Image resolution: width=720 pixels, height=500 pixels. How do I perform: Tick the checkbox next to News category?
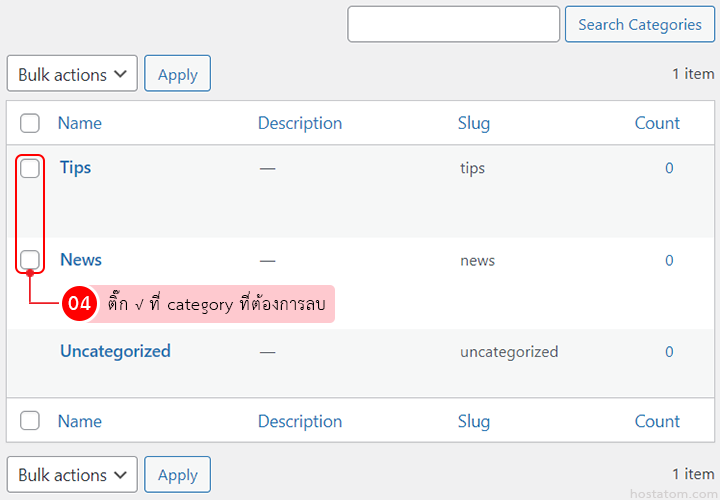click(30, 260)
